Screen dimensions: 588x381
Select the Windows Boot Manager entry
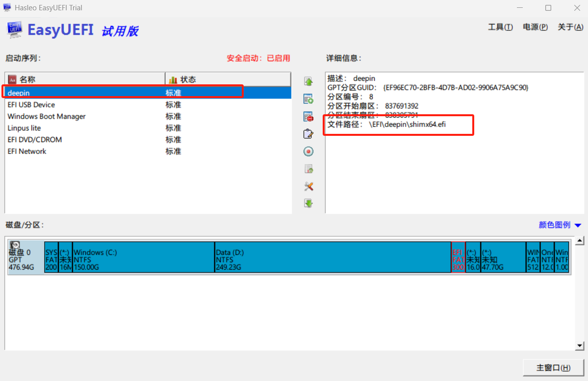(x=148, y=116)
